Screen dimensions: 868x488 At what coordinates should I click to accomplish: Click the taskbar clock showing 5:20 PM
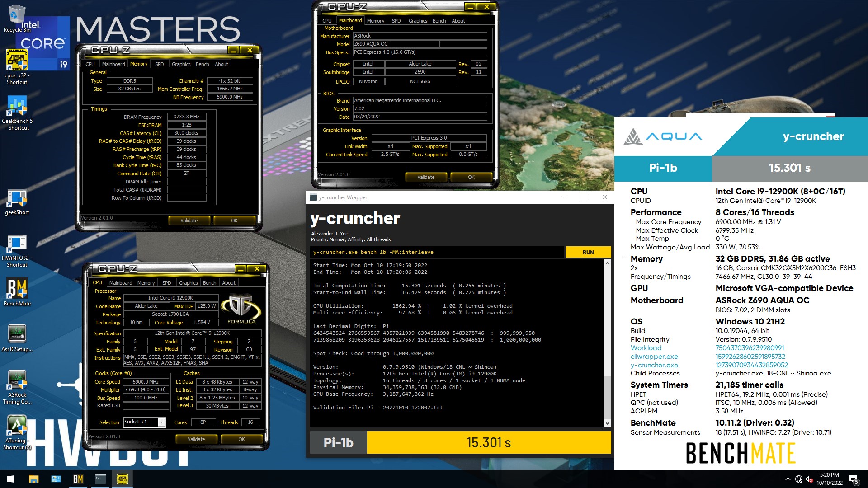point(830,479)
